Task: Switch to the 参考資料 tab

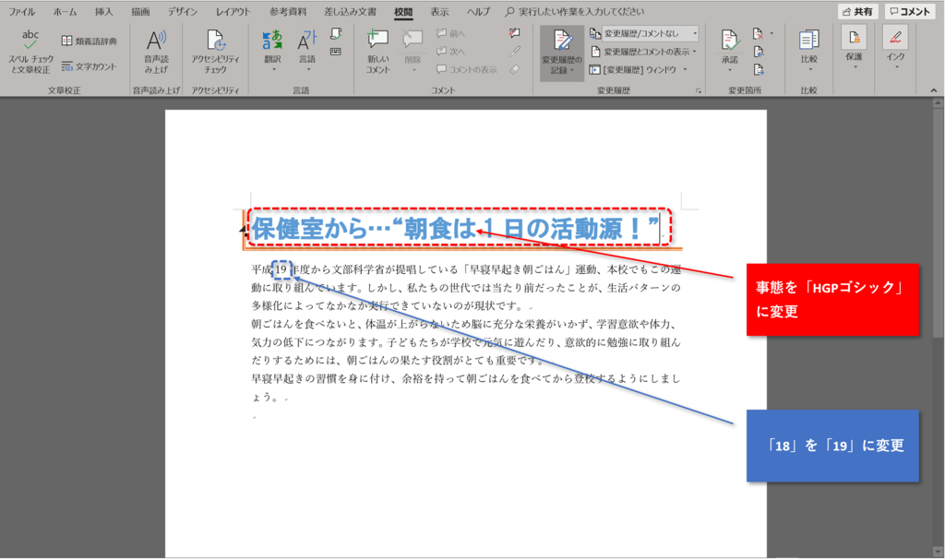Action: pyautogui.click(x=288, y=11)
